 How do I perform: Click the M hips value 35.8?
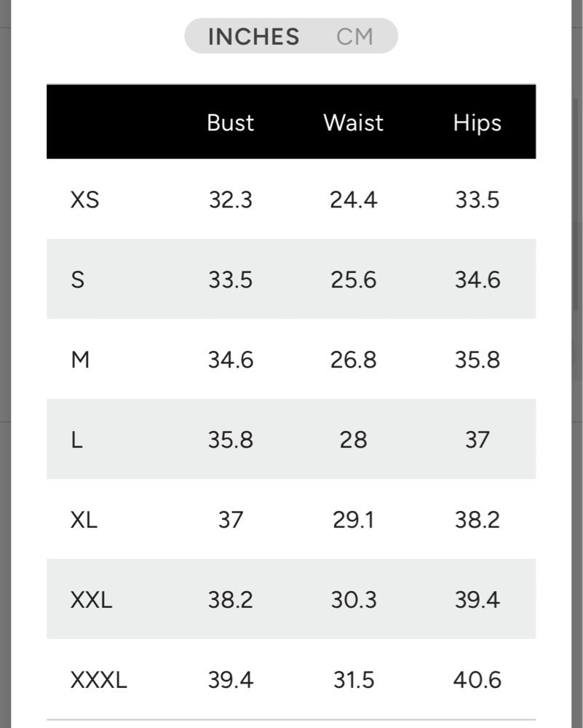pos(477,360)
